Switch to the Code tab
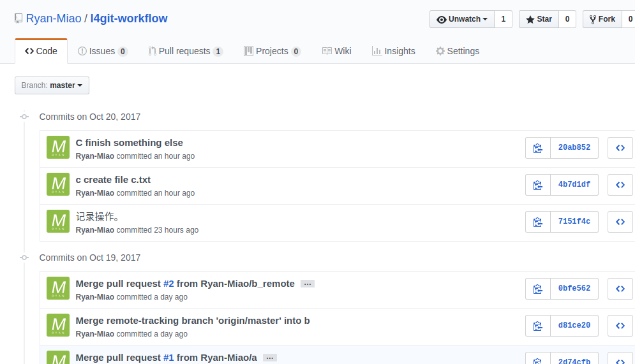 pyautogui.click(x=41, y=51)
